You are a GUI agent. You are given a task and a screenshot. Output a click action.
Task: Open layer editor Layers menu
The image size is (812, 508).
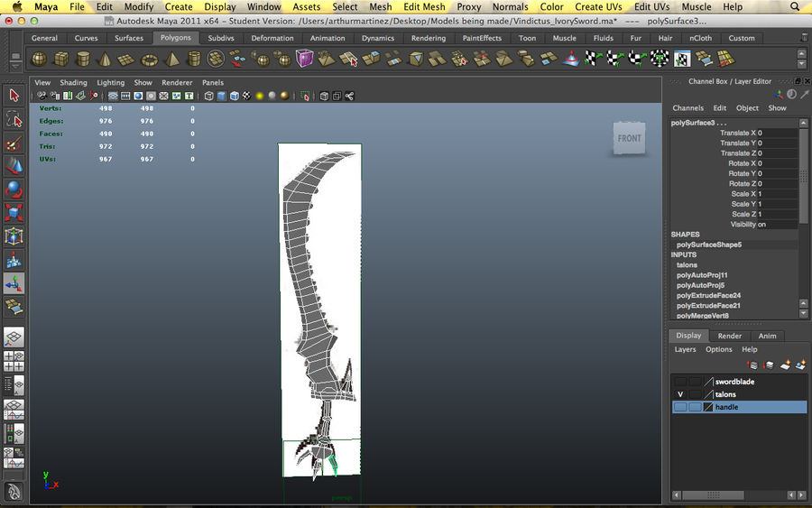point(685,349)
